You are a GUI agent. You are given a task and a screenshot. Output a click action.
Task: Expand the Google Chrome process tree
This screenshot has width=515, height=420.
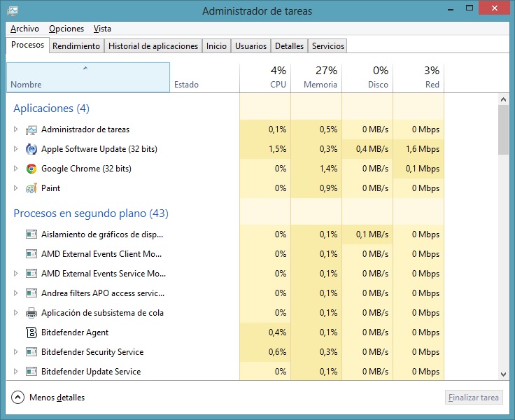[16, 169]
